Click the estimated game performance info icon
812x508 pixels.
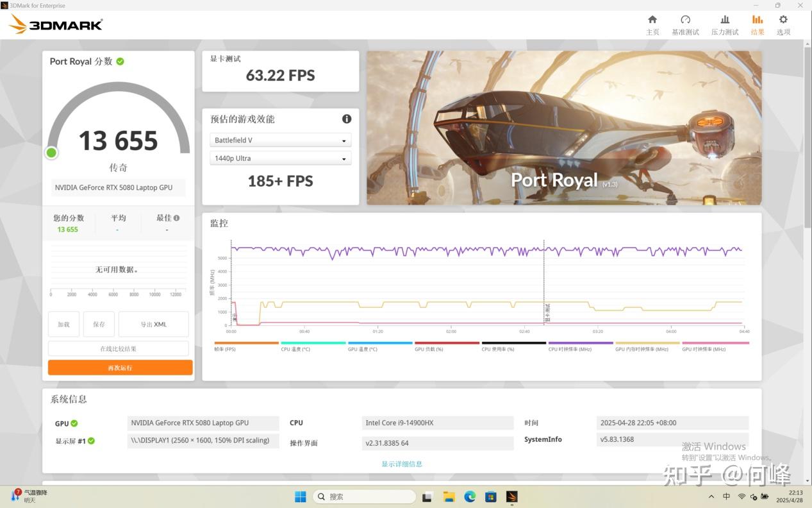(347, 119)
